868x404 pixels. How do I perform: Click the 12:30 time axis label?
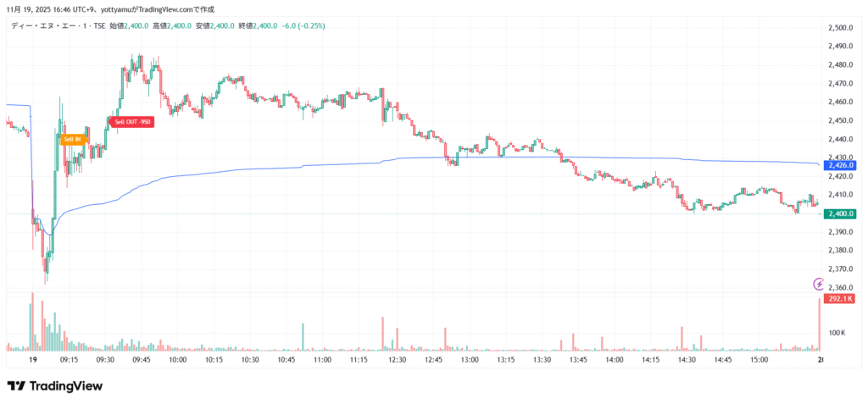(x=396, y=360)
